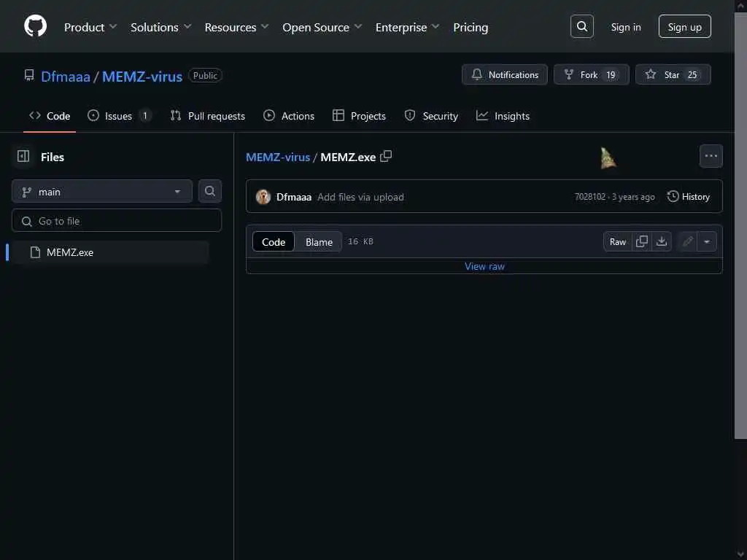The image size is (747, 560).
Task: Fork the repository with 19 forks
Action: tap(591, 75)
